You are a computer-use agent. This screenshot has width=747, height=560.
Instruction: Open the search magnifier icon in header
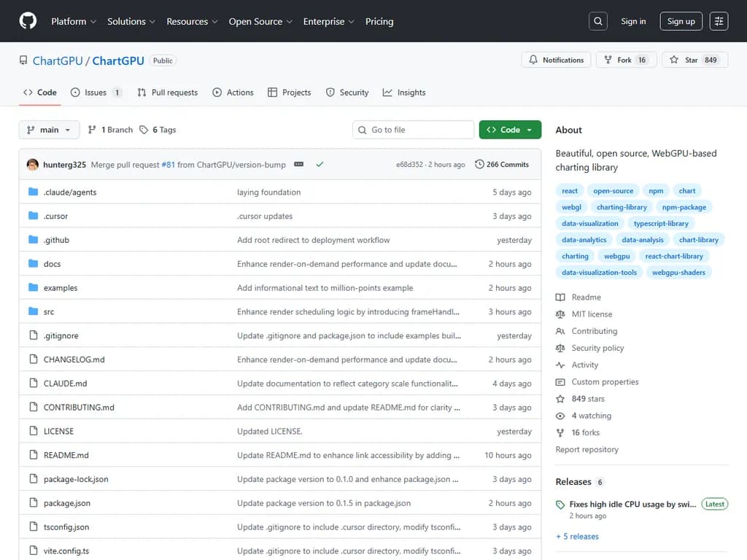pyautogui.click(x=598, y=21)
